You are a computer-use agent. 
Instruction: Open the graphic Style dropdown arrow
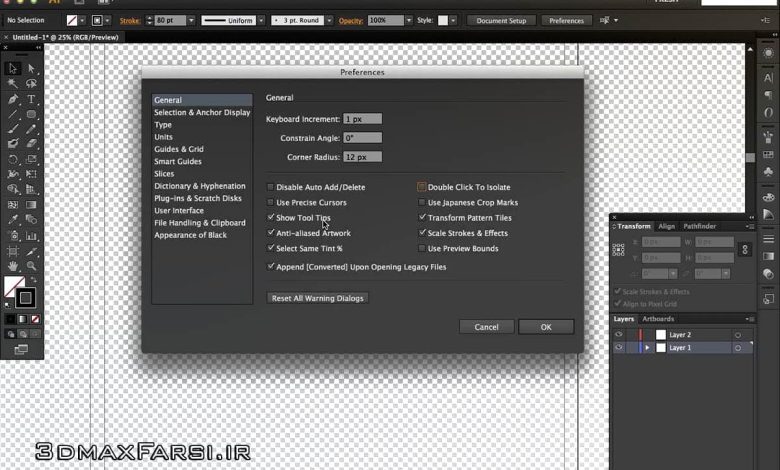(x=453, y=20)
